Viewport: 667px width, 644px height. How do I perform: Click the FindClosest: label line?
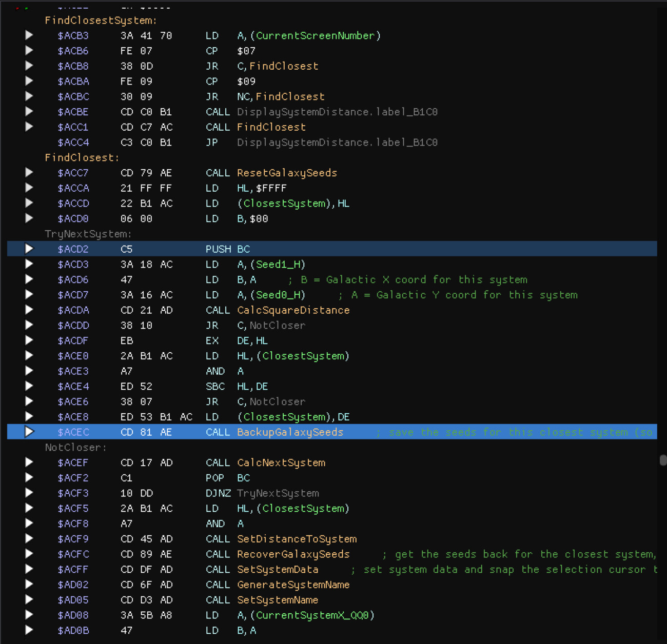82,157
